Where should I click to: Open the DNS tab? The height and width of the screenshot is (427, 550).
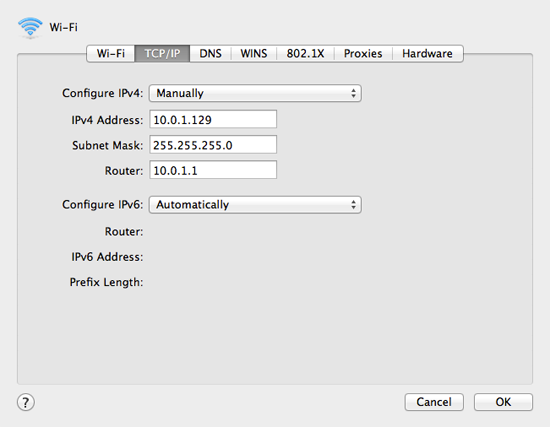(x=210, y=53)
